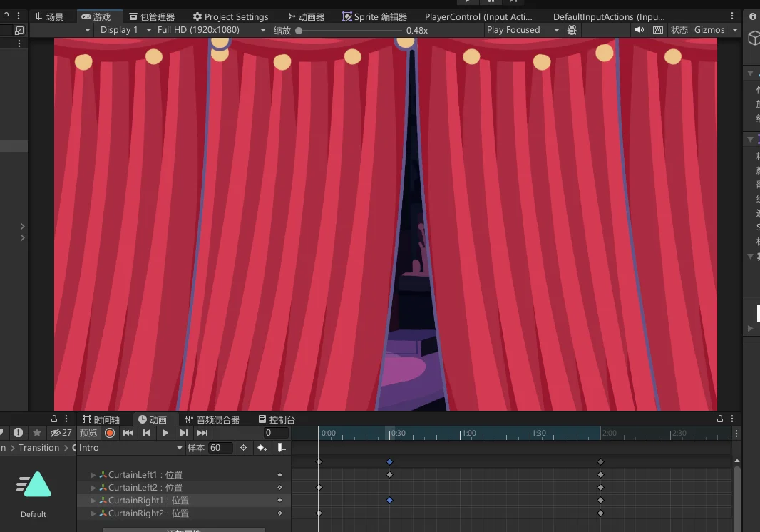Jump to the first keyframe of the clip
Image resolution: width=760 pixels, height=532 pixels.
point(128,433)
